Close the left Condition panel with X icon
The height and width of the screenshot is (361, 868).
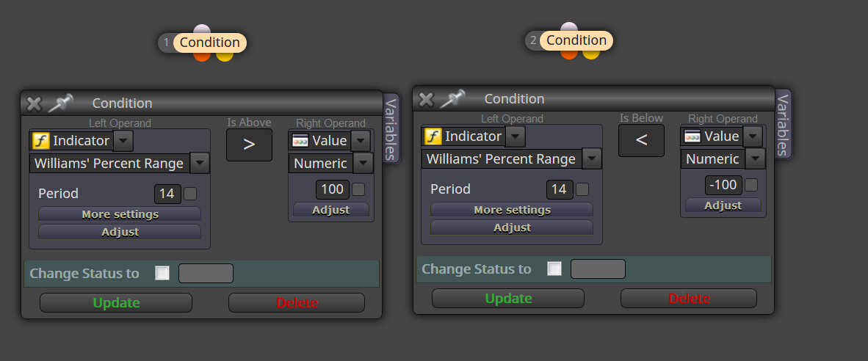(x=34, y=103)
